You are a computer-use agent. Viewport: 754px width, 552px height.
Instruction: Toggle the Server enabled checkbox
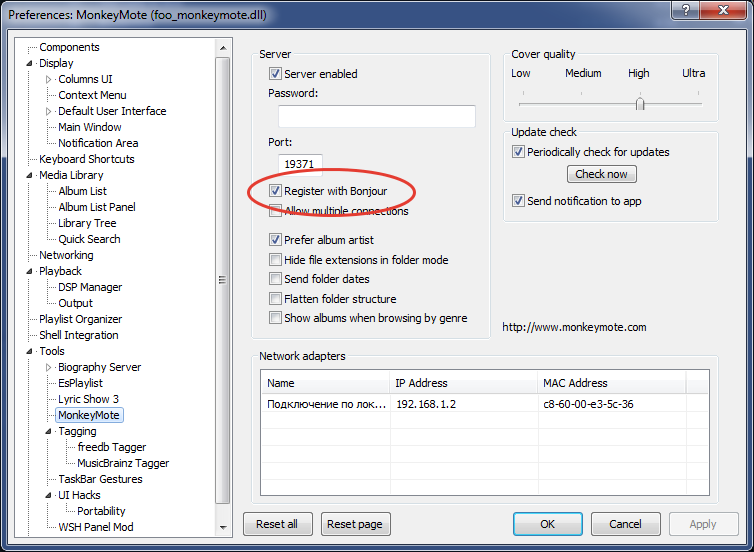(275, 74)
